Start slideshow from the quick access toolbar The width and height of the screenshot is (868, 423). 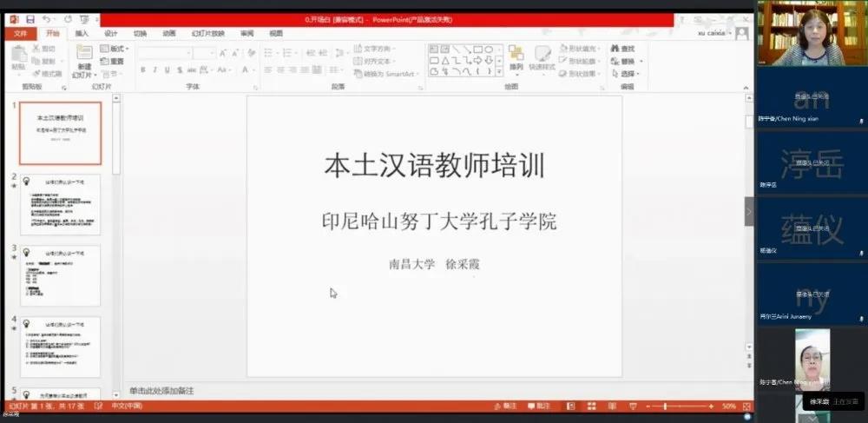click(x=84, y=19)
